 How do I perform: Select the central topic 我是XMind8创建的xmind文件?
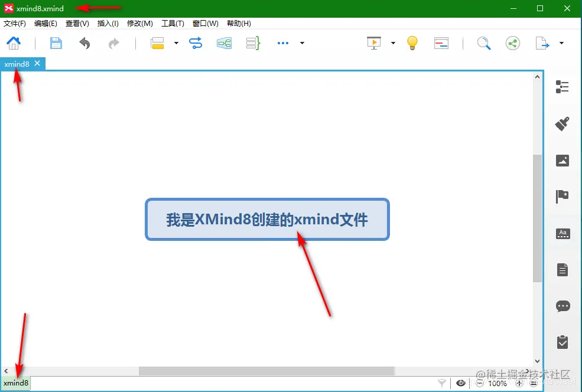pos(267,219)
